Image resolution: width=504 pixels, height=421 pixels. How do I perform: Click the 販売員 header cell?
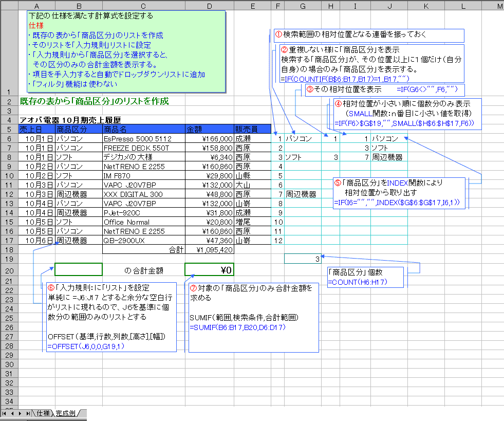[x=253, y=130]
